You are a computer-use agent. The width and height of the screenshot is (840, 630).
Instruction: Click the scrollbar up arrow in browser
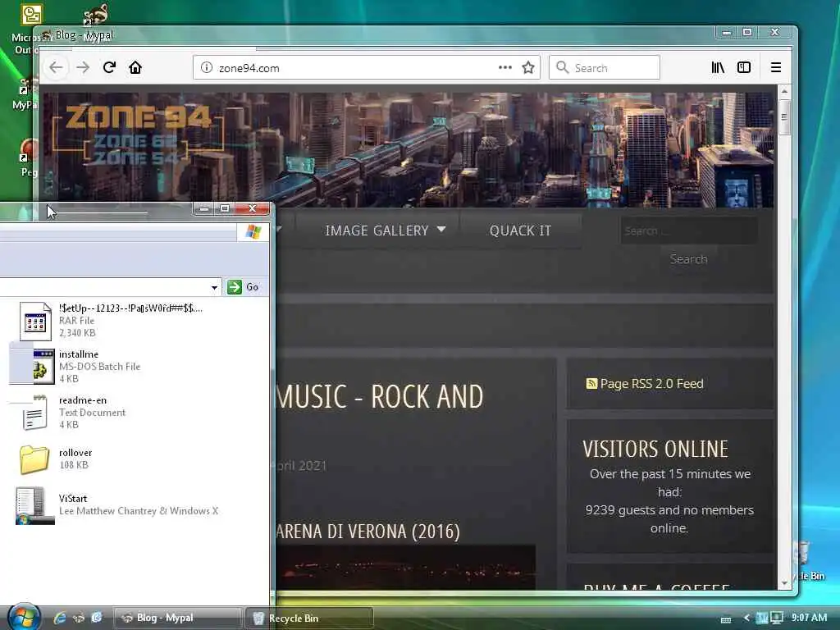(x=784, y=91)
